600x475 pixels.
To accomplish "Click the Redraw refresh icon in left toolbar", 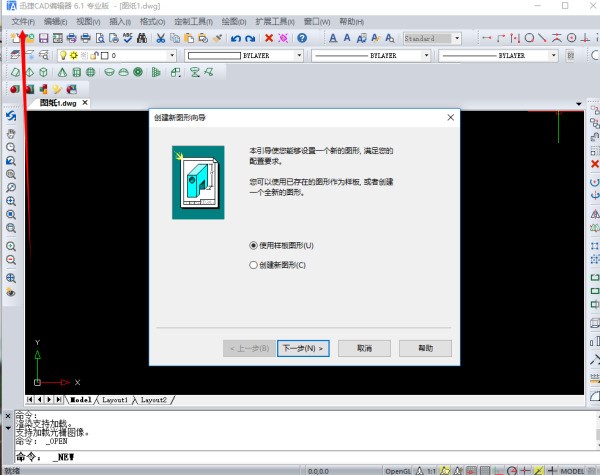I will [x=11, y=116].
